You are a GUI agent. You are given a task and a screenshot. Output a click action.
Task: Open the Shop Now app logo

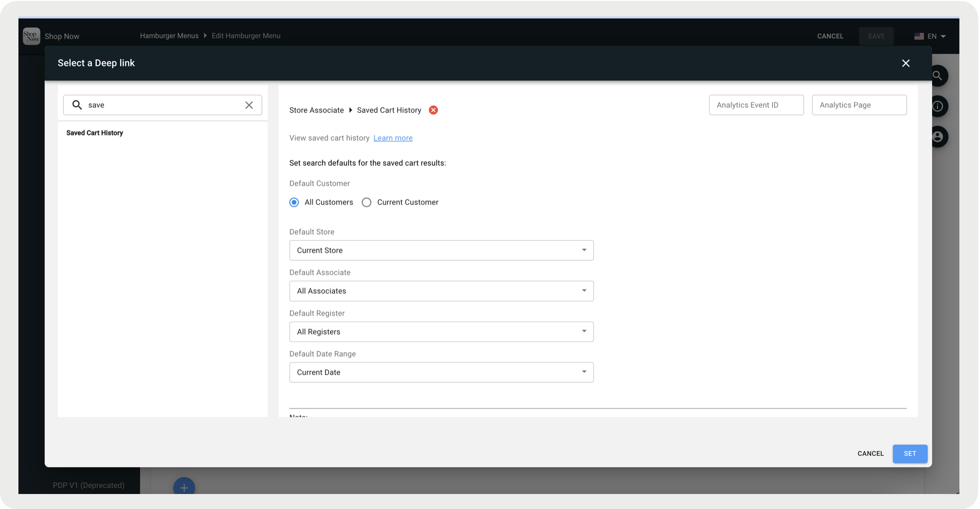coord(31,36)
